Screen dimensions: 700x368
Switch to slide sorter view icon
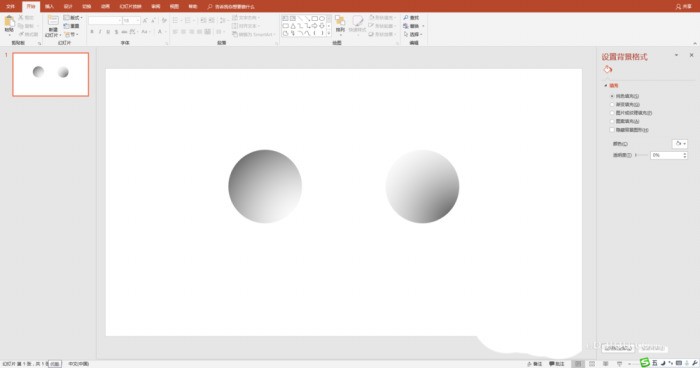point(592,364)
